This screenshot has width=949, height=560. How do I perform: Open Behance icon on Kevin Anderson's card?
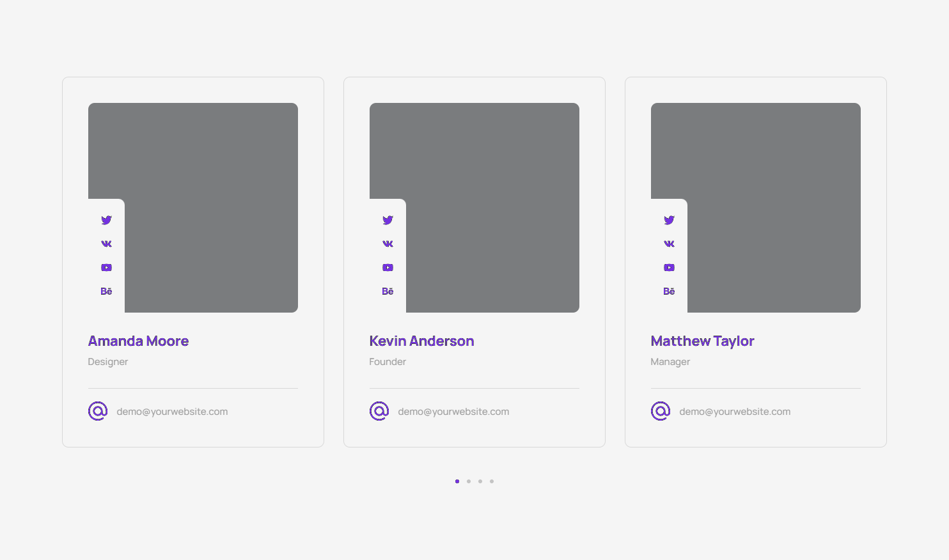[x=388, y=292]
